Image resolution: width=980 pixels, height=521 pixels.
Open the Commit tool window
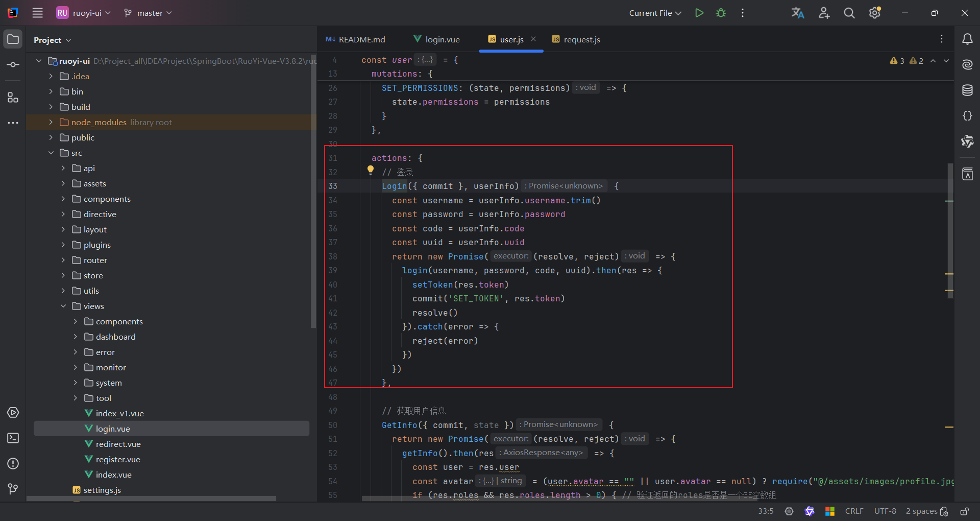point(13,65)
